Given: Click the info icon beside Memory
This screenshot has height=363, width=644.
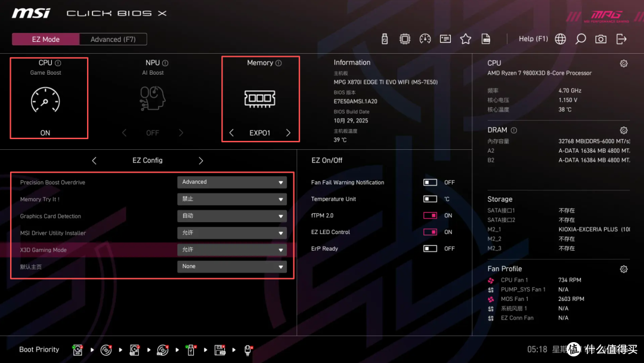Looking at the screenshot, I should pyautogui.click(x=278, y=63).
